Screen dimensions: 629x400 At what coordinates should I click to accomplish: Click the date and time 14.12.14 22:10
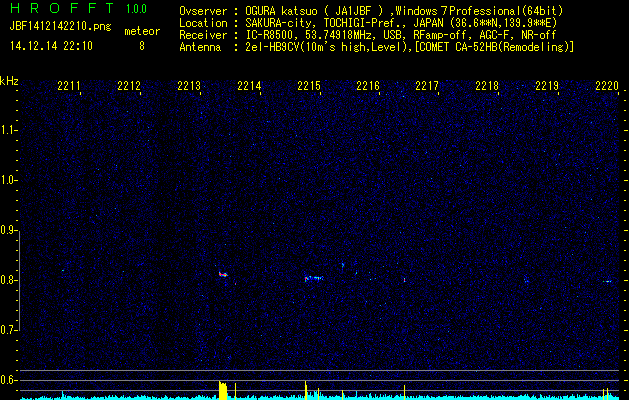click(51, 46)
